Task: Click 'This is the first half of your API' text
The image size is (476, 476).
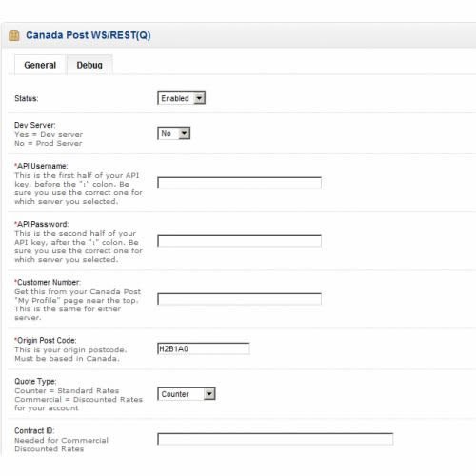Action: pyautogui.click(x=77, y=175)
